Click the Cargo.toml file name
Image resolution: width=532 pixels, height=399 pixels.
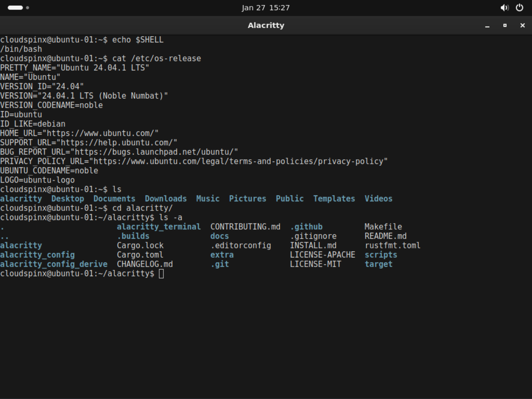pos(140,255)
